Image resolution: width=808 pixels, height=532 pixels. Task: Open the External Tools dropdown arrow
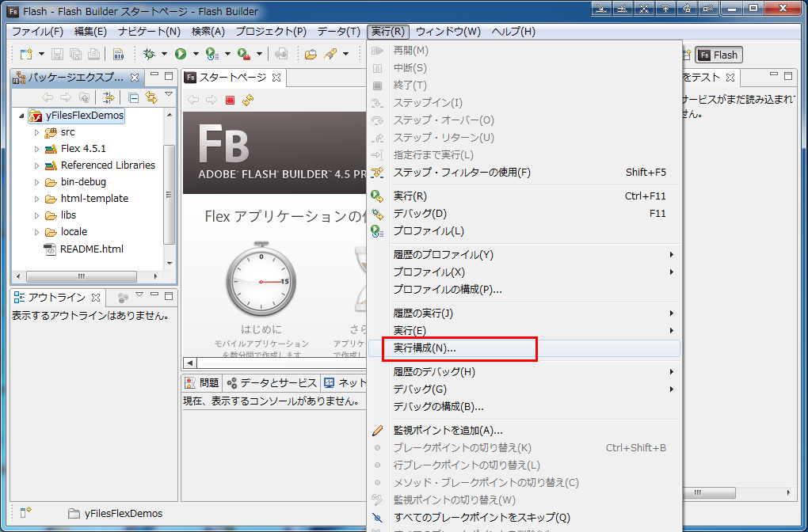click(x=259, y=54)
